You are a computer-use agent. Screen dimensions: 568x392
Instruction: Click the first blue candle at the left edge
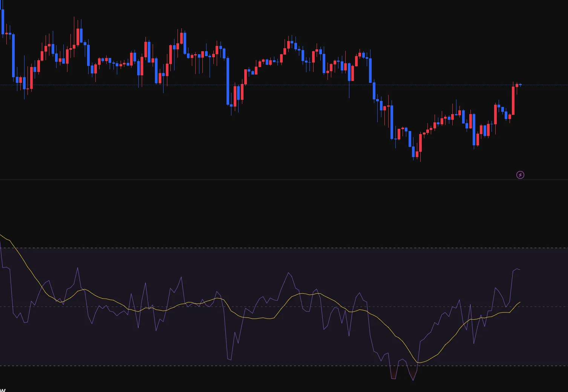3,21
